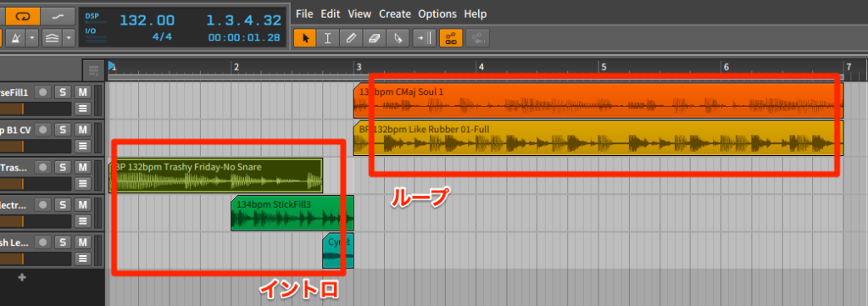
Task: Adjust the Like Rubber track volume slider
Action: (36, 146)
